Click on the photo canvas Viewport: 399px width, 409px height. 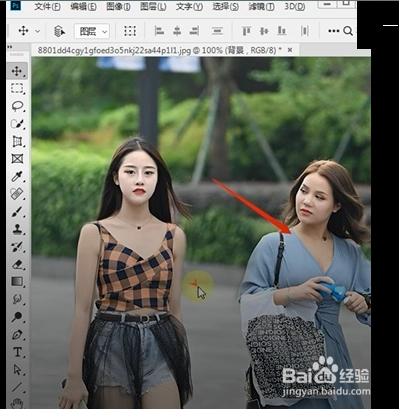(x=201, y=233)
